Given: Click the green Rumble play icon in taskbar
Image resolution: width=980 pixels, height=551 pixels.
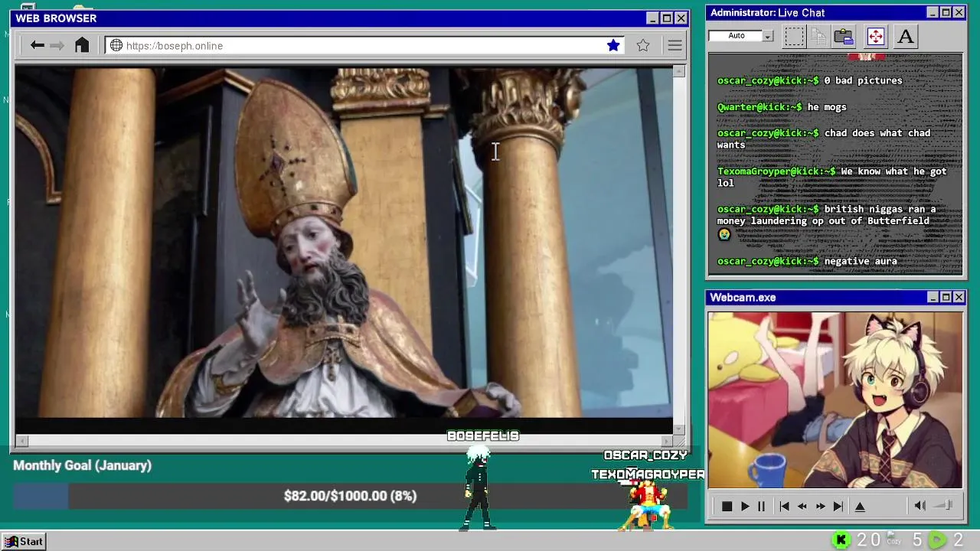Looking at the screenshot, I should pos(937,540).
